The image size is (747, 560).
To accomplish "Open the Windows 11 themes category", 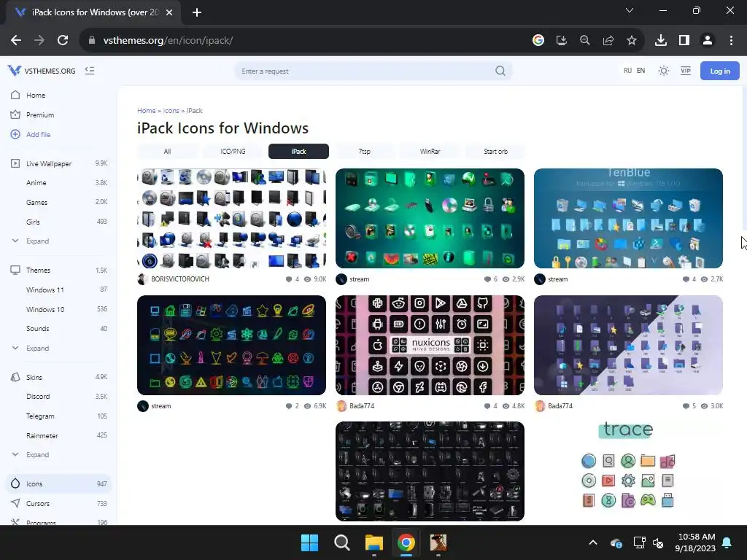I will point(44,289).
